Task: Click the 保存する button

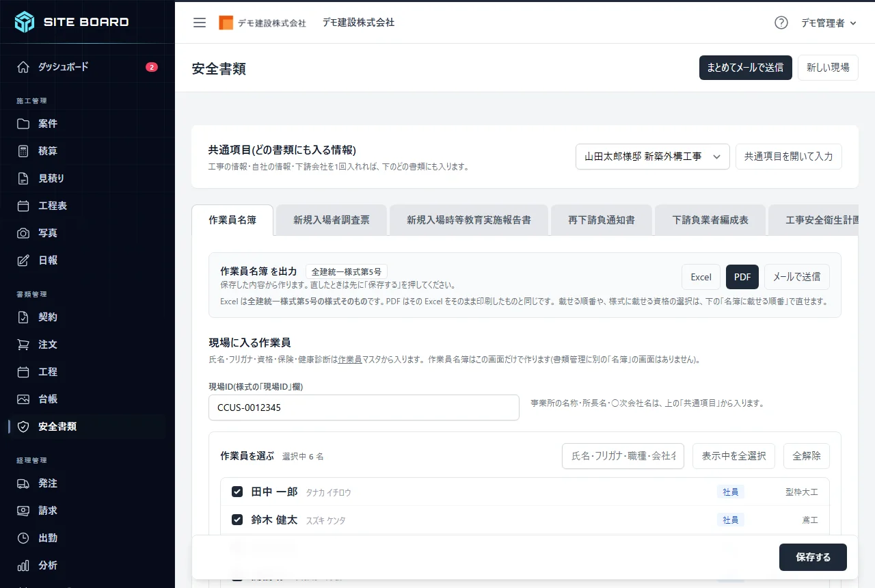Action: coord(813,557)
